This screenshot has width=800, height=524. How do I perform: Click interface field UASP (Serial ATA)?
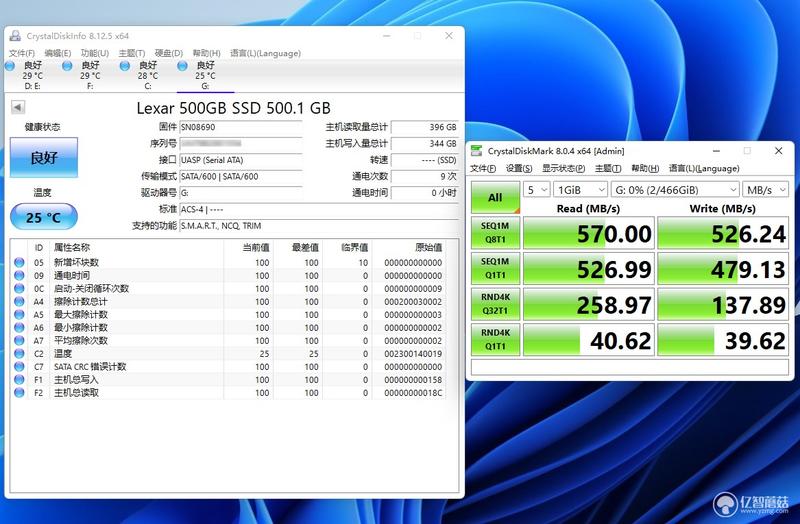[241, 160]
